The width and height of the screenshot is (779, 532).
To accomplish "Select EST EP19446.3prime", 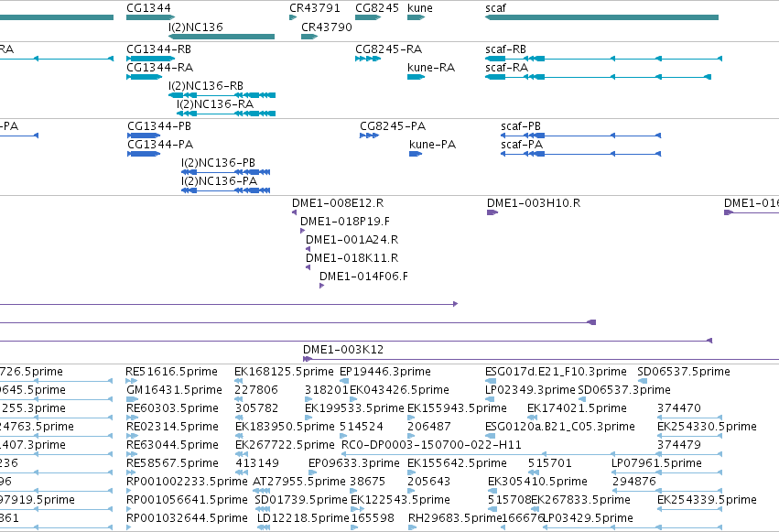I will tap(385, 372).
